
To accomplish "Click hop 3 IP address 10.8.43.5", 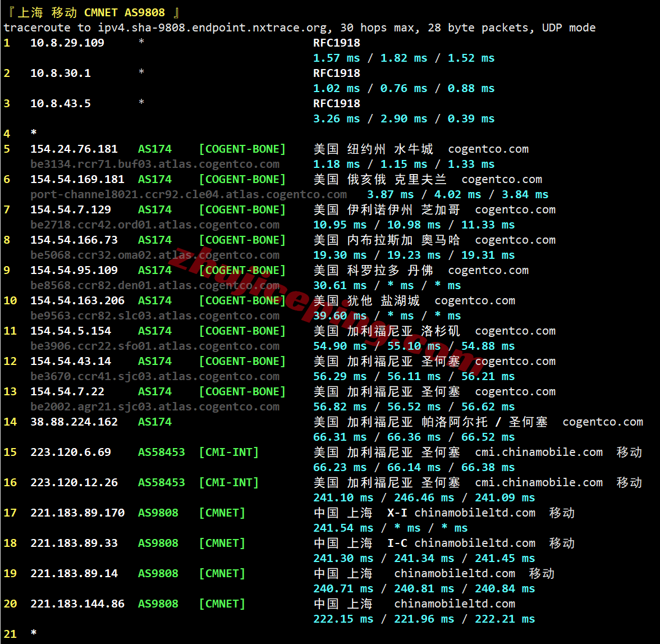I will point(61,104).
